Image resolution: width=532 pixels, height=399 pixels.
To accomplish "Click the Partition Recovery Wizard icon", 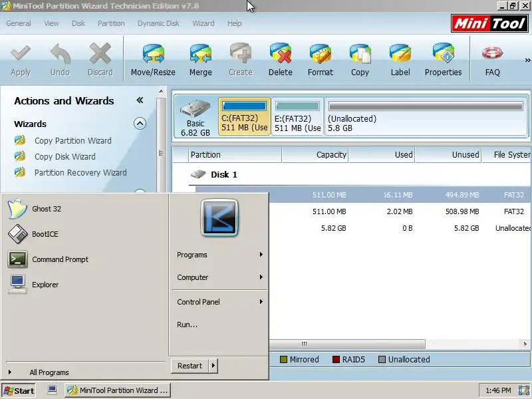I will [x=20, y=172].
